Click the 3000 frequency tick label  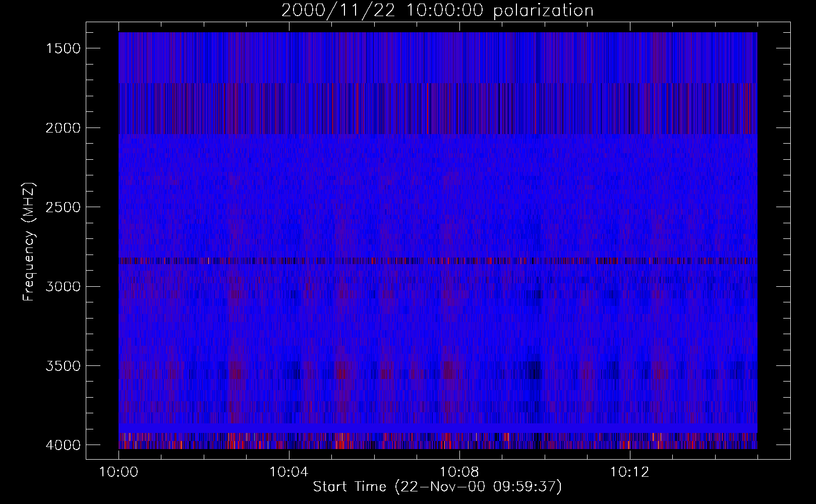click(63, 287)
